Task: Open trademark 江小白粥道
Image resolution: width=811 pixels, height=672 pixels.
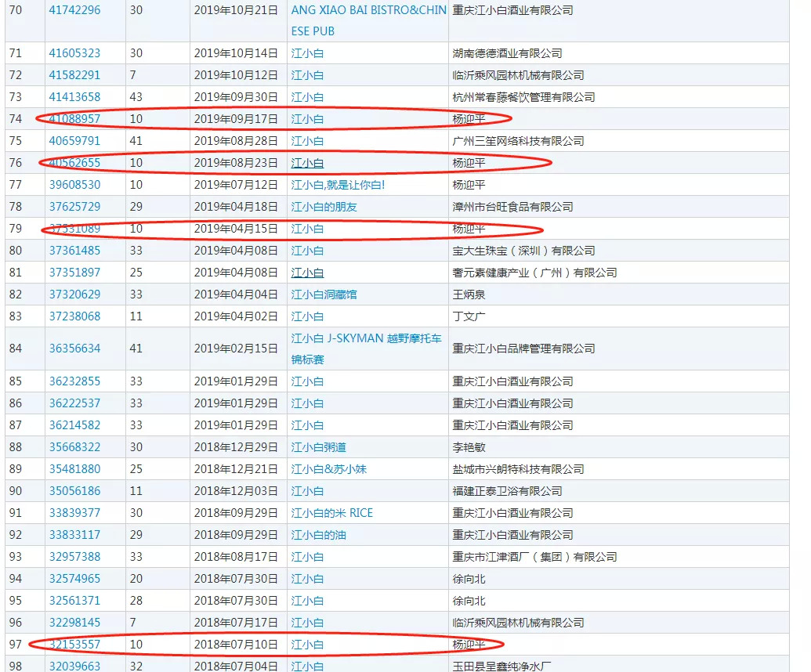Action: (x=319, y=447)
